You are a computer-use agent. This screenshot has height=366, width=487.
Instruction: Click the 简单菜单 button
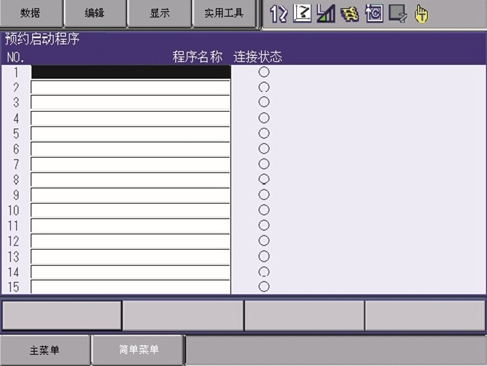coord(138,350)
